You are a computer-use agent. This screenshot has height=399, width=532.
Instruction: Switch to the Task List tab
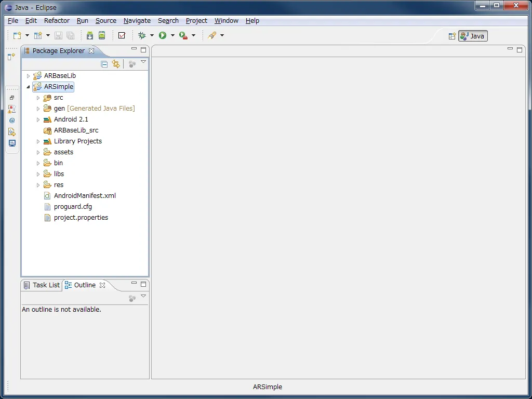tap(42, 285)
